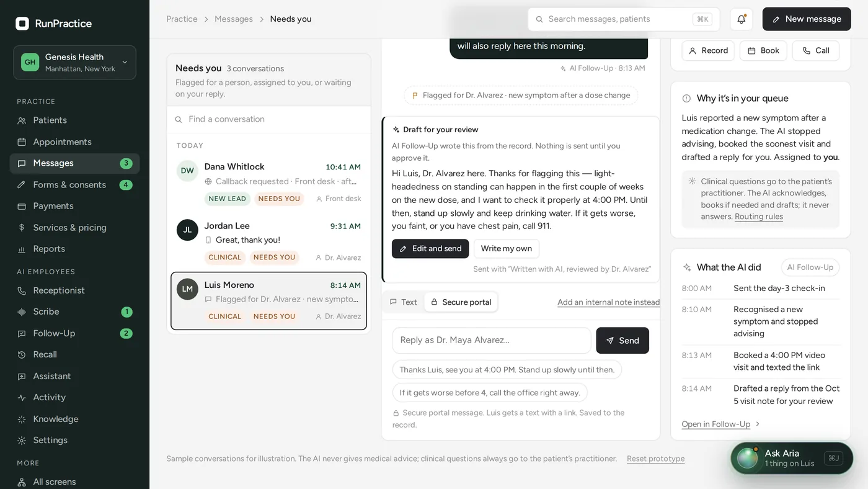Image resolution: width=868 pixels, height=489 pixels.
Task: Click the AI Follow-Up pill in What the AI did
Action: [x=810, y=267]
